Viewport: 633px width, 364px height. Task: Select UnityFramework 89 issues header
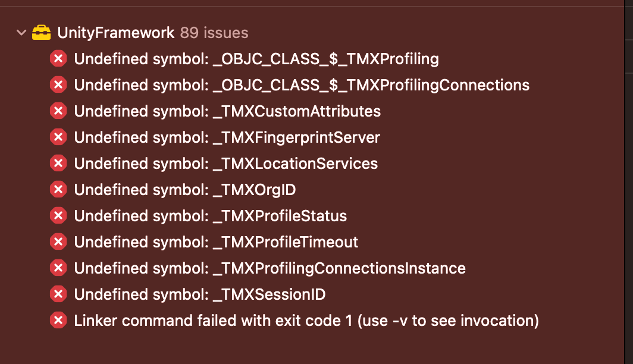click(152, 33)
